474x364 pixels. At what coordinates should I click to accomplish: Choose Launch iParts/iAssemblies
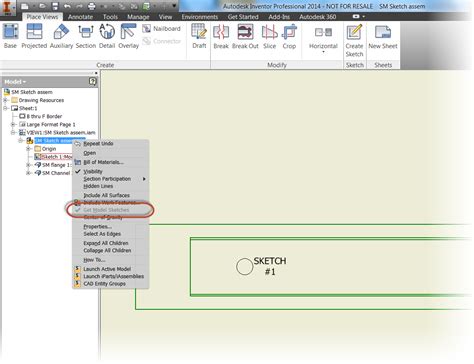[x=113, y=276]
